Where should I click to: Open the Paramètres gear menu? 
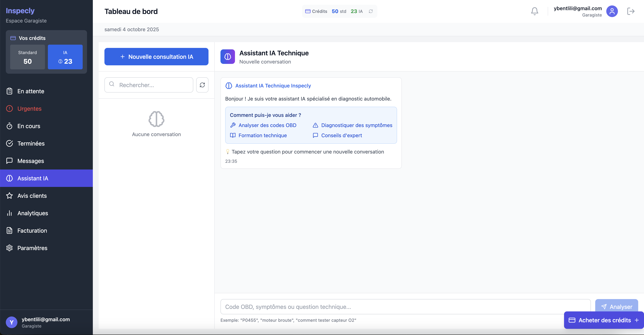32,248
